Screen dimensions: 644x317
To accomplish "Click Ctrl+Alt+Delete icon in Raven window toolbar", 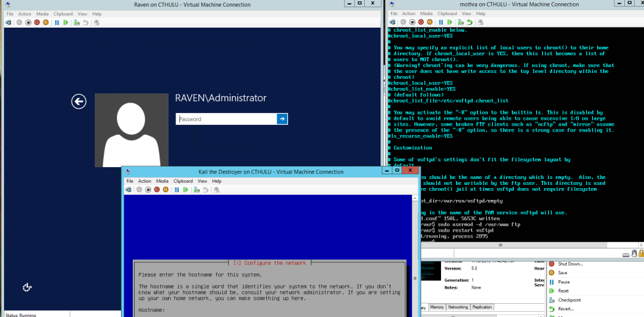I will pyautogui.click(x=9, y=22).
